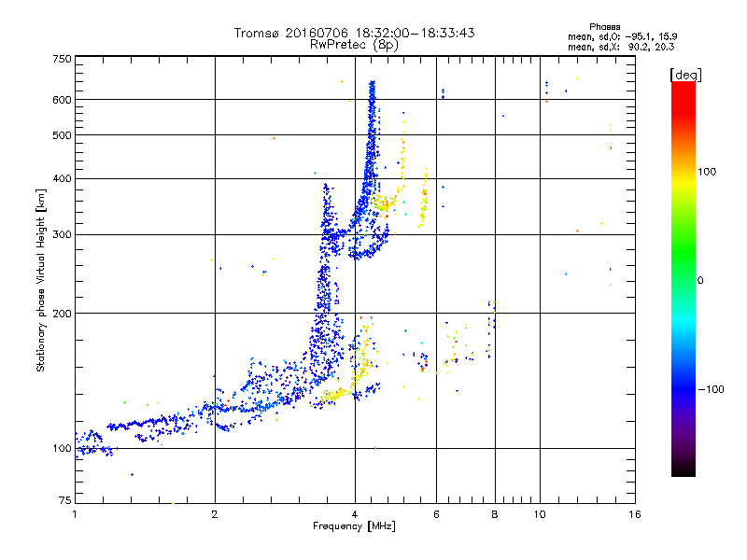
Task: Click the x-axis tick label '6'
Action: tap(436, 514)
